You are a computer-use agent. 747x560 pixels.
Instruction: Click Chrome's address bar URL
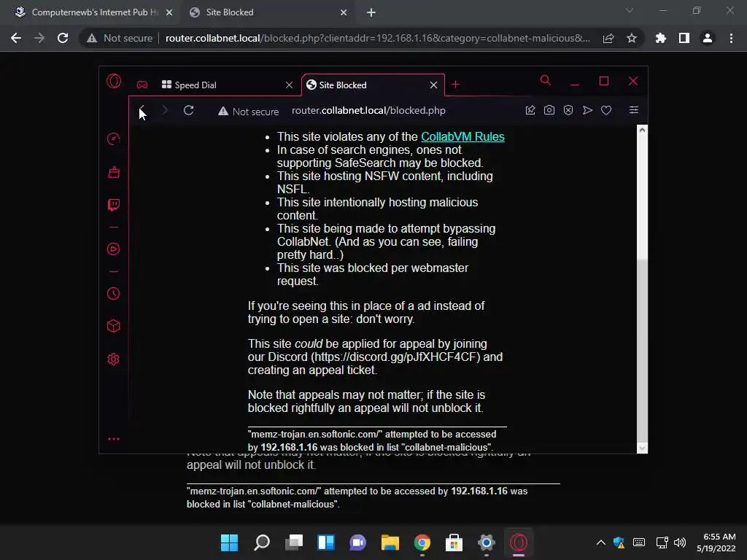[377, 38]
